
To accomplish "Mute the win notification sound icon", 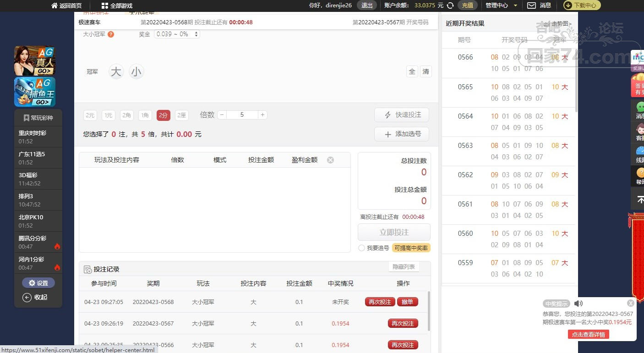I will tap(579, 304).
